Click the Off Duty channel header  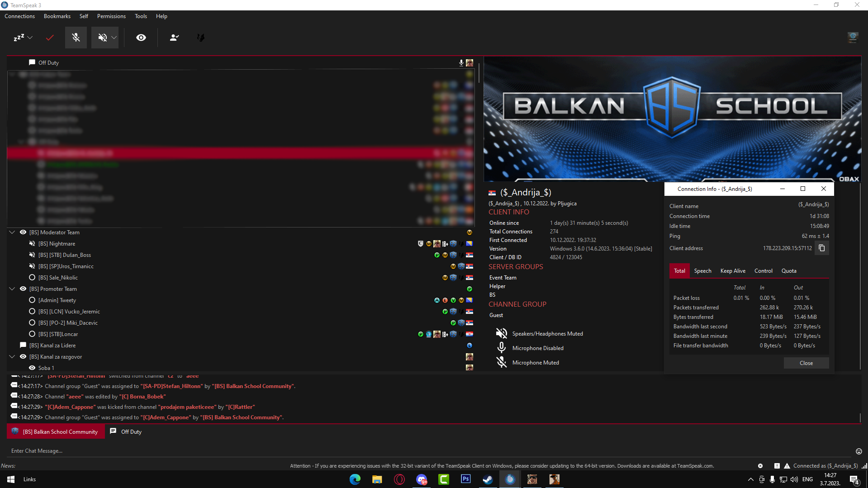[x=48, y=63]
